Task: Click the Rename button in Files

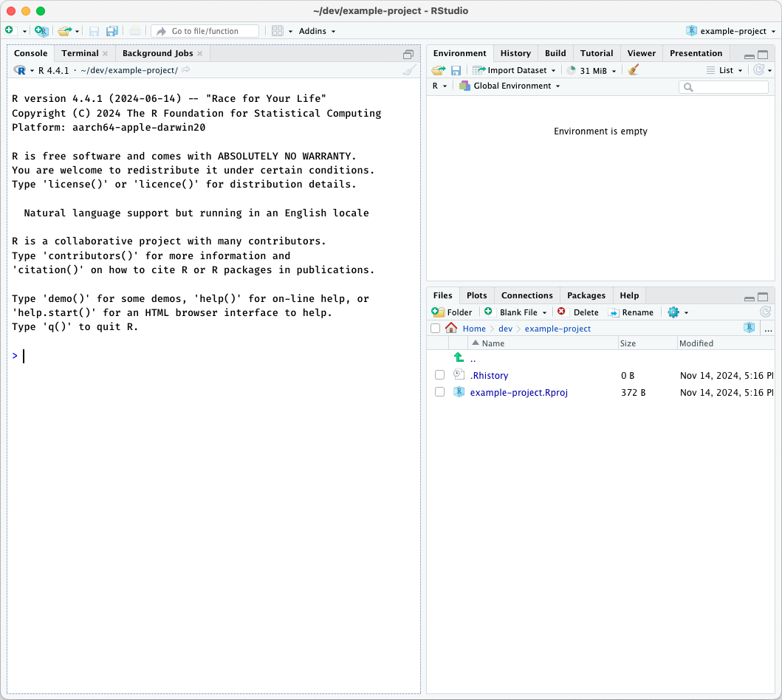Action: point(631,312)
